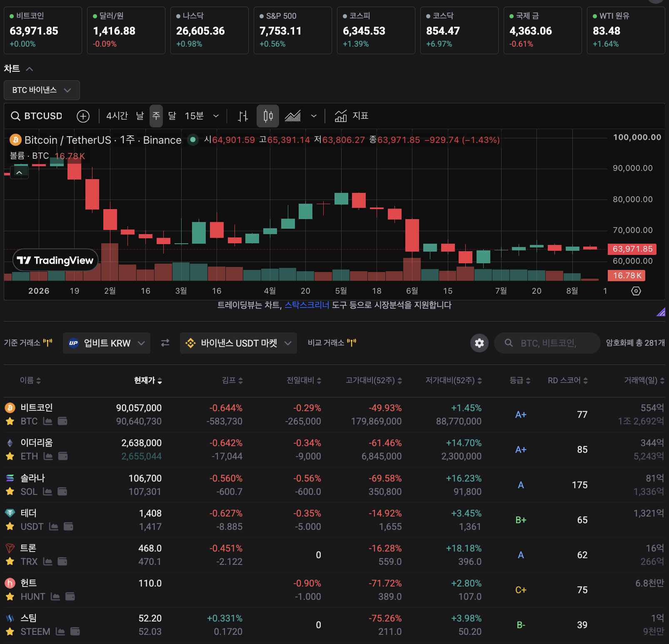Focus the BTC, 비트코인 search field

547,343
